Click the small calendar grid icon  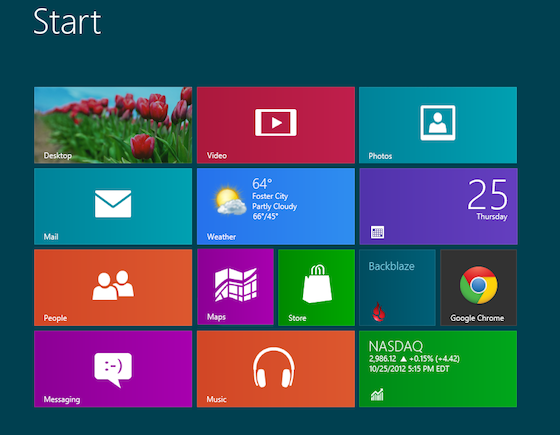point(377,232)
